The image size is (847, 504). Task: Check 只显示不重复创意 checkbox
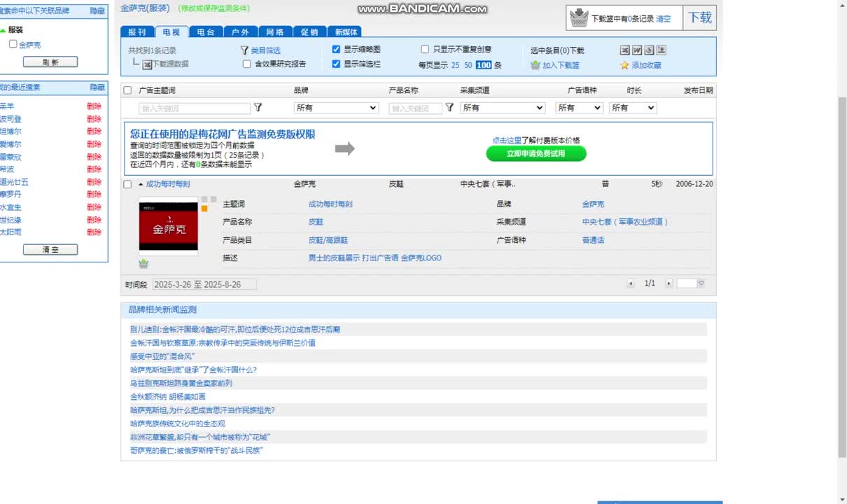click(425, 50)
